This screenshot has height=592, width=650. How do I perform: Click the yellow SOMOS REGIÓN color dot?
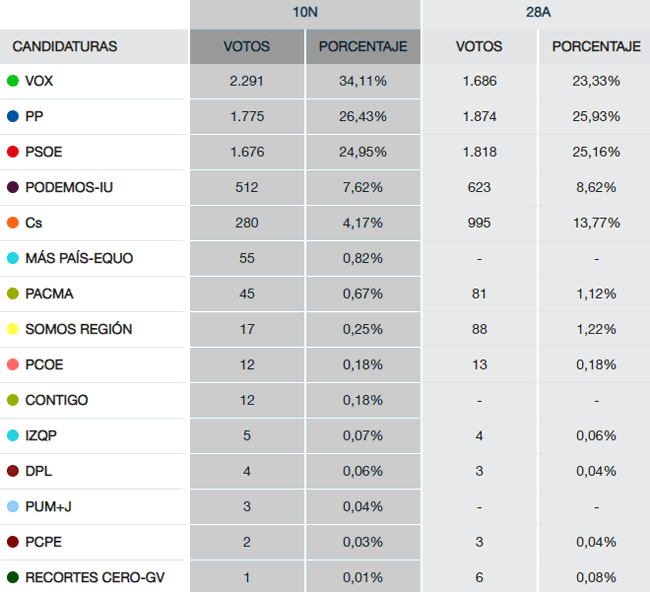13,329
